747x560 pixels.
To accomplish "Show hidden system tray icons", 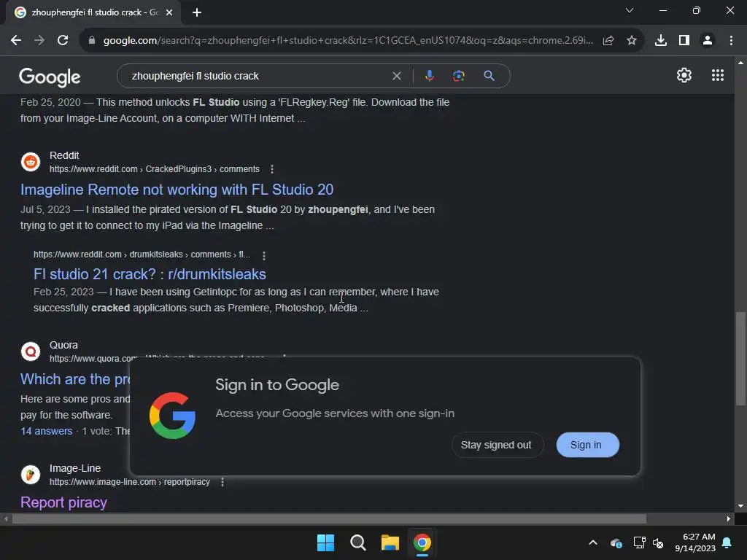I will (593, 542).
